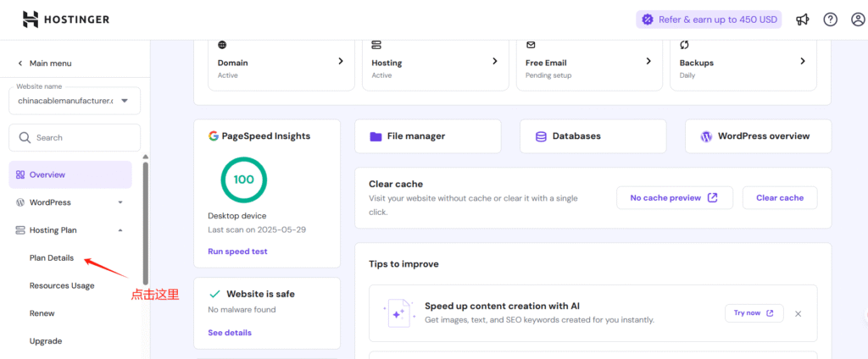868x359 pixels.
Task: Dismiss the AI content tip with X
Action: [798, 313]
